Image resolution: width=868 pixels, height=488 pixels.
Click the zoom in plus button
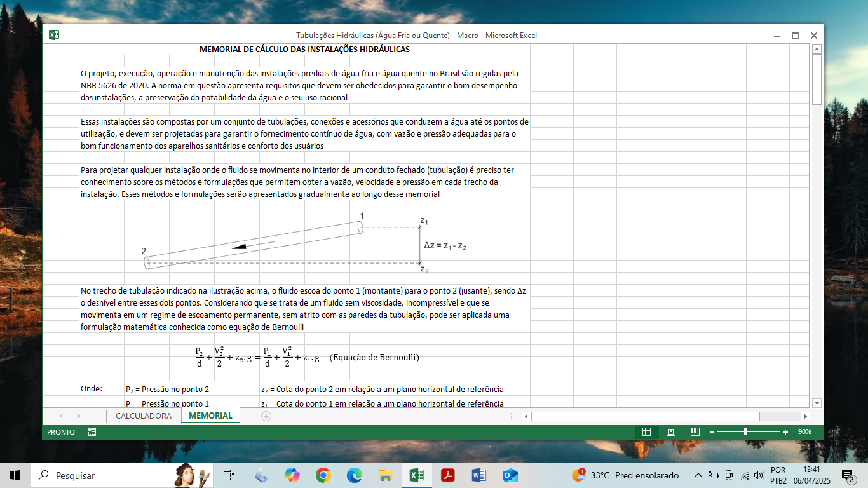point(785,432)
